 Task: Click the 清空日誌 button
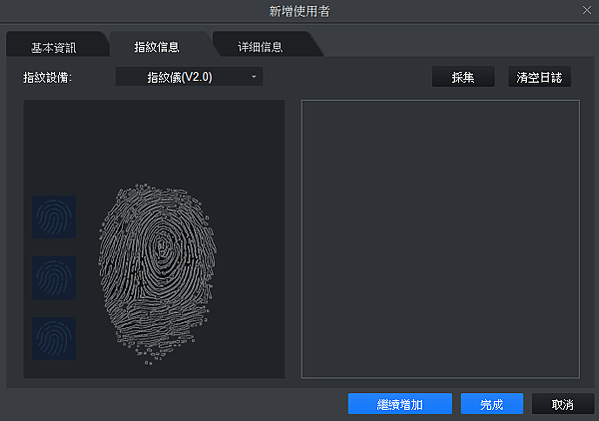(539, 77)
